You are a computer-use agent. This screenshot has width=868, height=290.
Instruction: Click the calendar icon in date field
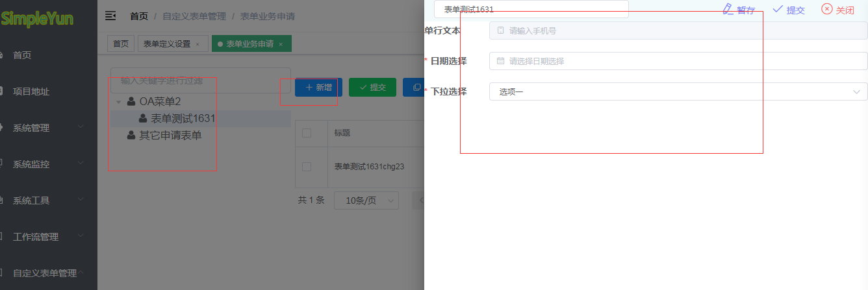[x=500, y=61]
